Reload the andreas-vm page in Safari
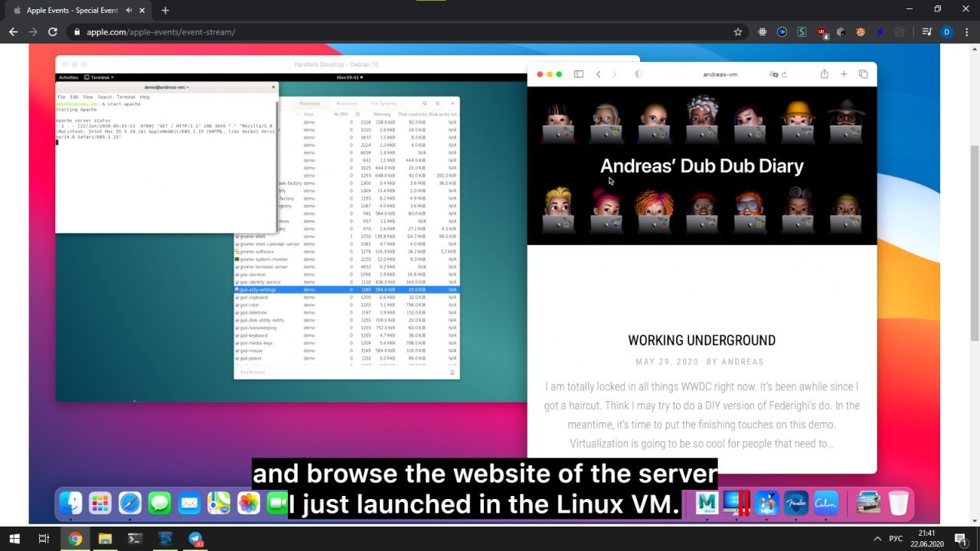980x551 pixels. point(785,75)
